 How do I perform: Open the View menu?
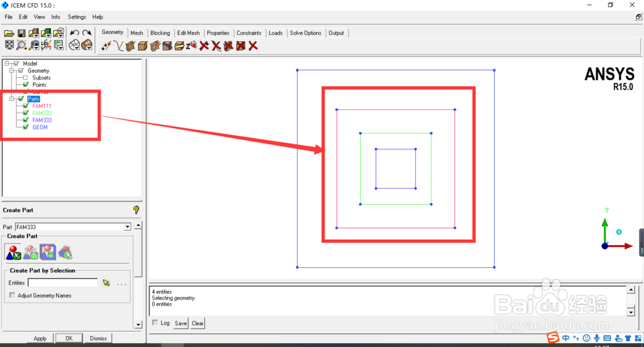pyautogui.click(x=39, y=17)
